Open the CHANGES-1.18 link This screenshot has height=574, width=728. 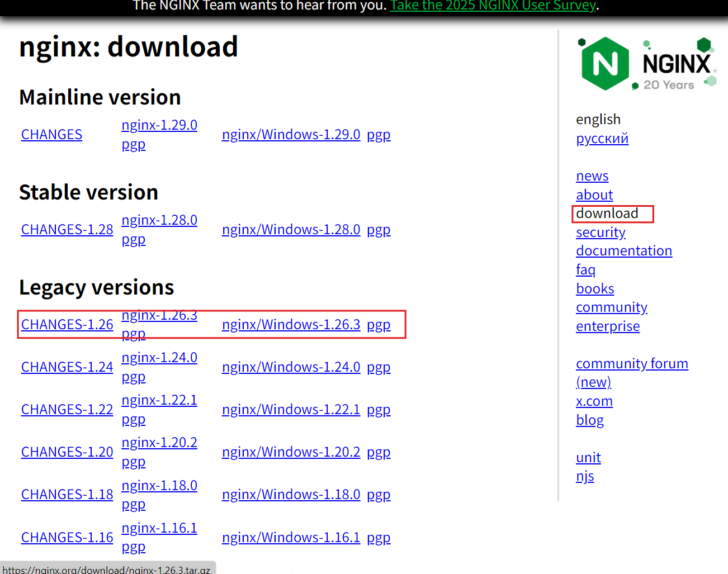[67, 495]
